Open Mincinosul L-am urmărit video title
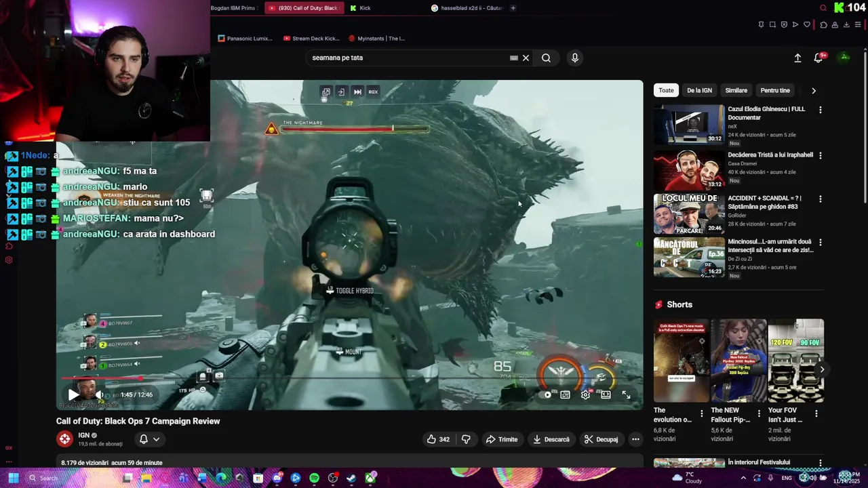The width and height of the screenshot is (868, 488). pos(770,245)
